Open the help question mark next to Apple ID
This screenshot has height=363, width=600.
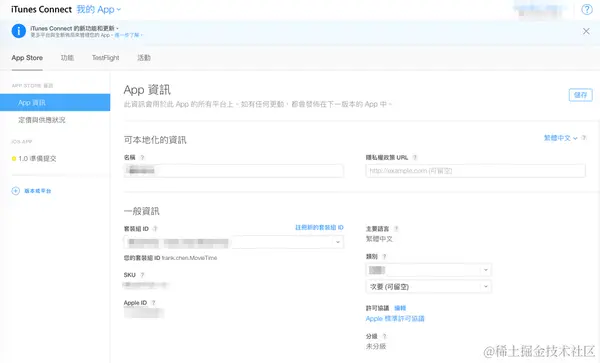coord(153,303)
